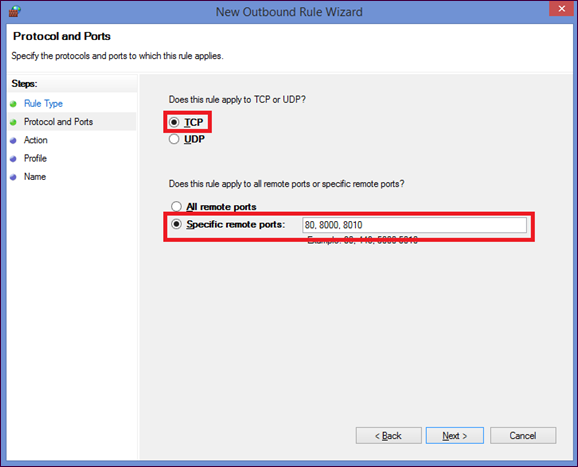Click the green bullet beside Protocol and Ports
The height and width of the screenshot is (467, 578).
click(14, 122)
